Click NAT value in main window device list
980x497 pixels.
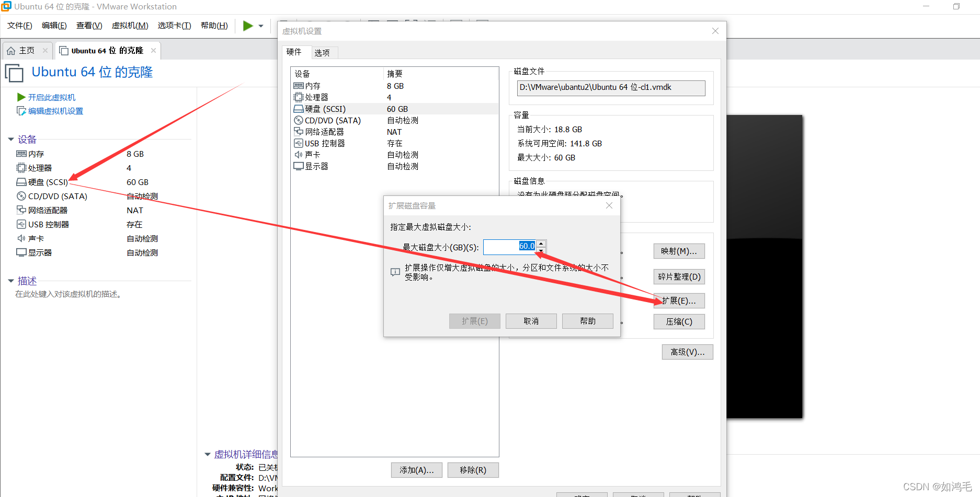[134, 210]
